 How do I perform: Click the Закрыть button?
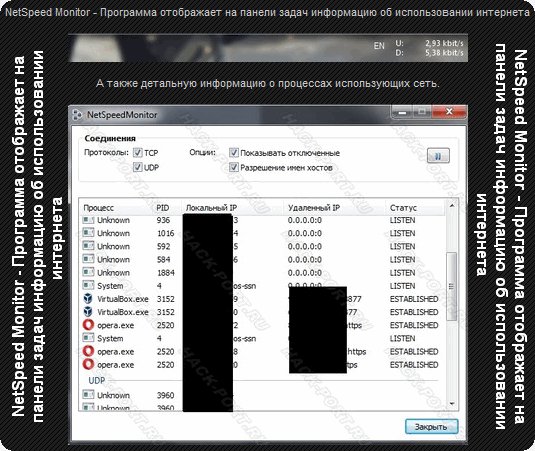[431, 426]
